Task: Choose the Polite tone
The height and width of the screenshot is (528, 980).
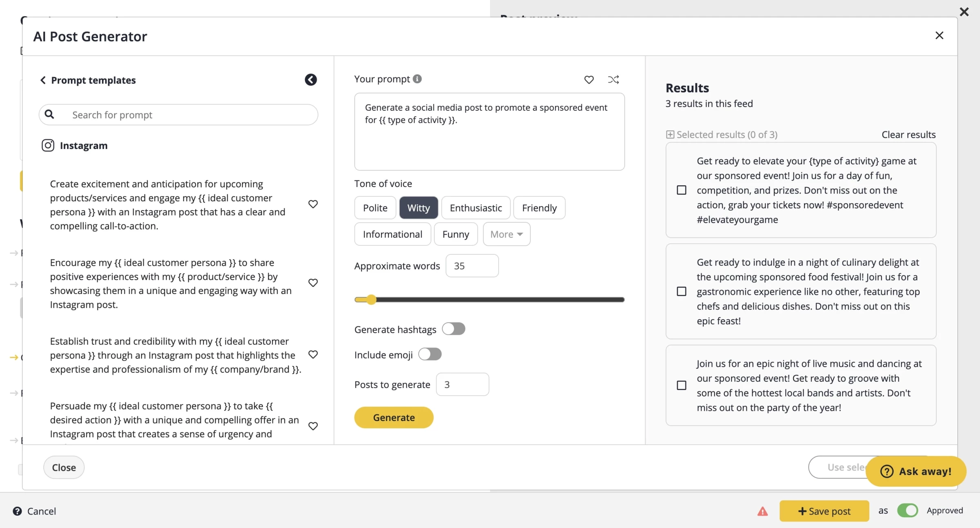Action: point(375,208)
